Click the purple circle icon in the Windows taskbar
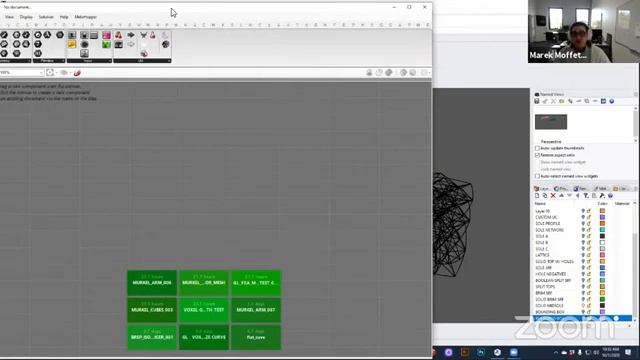Image resolution: width=640 pixels, height=360 pixels. click(449, 352)
